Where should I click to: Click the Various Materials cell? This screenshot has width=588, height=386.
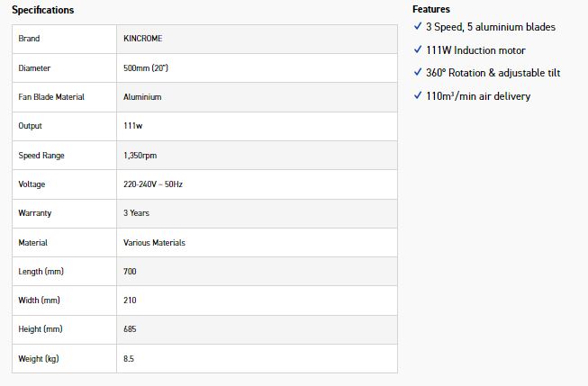tap(154, 243)
